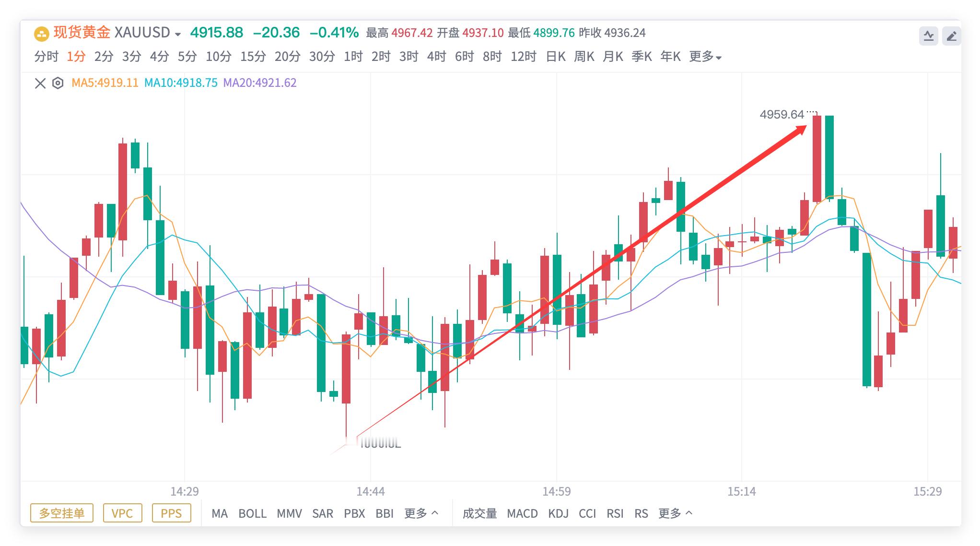This screenshot has height=546, width=980.
Task: Select the MA10 indicator label
Action: [x=181, y=83]
